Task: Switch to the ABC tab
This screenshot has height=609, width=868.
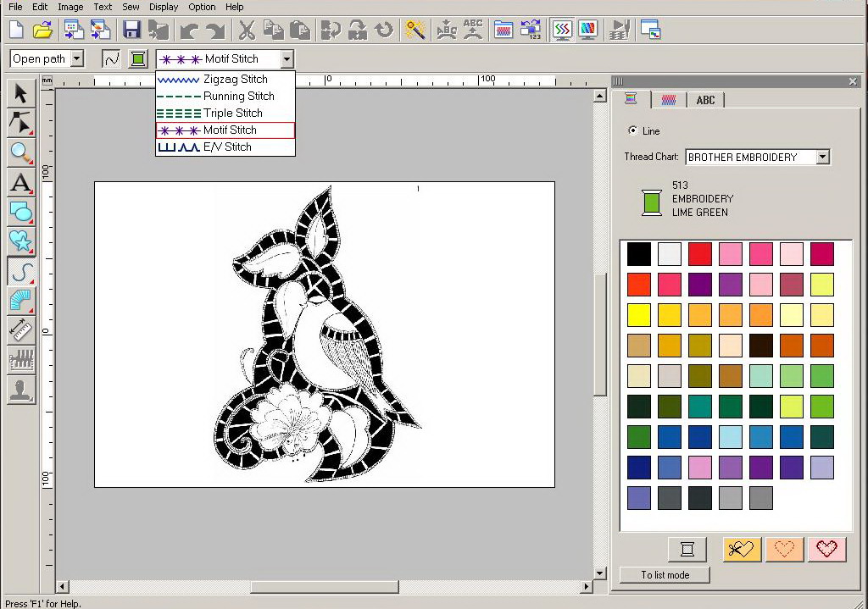Action: 705,100
